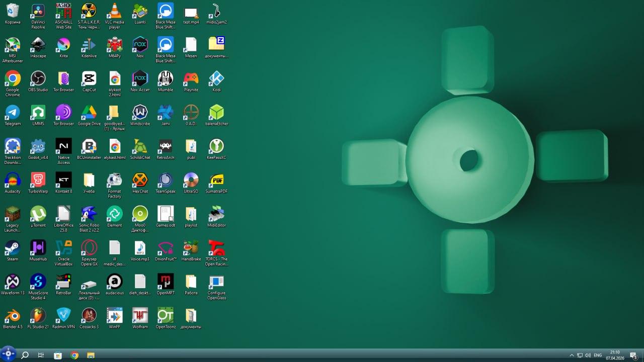Select the µTorrent shortcut

click(x=38, y=216)
